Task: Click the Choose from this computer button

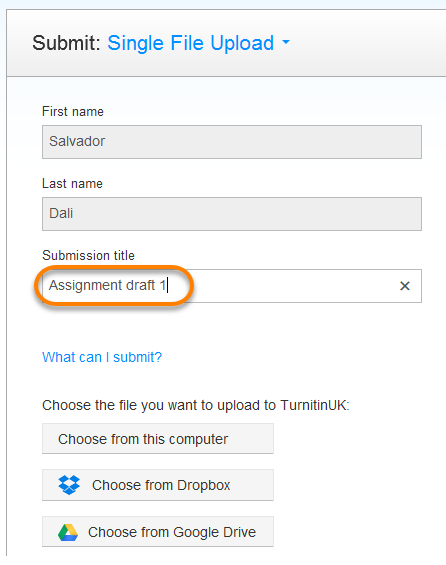Action: click(x=158, y=439)
